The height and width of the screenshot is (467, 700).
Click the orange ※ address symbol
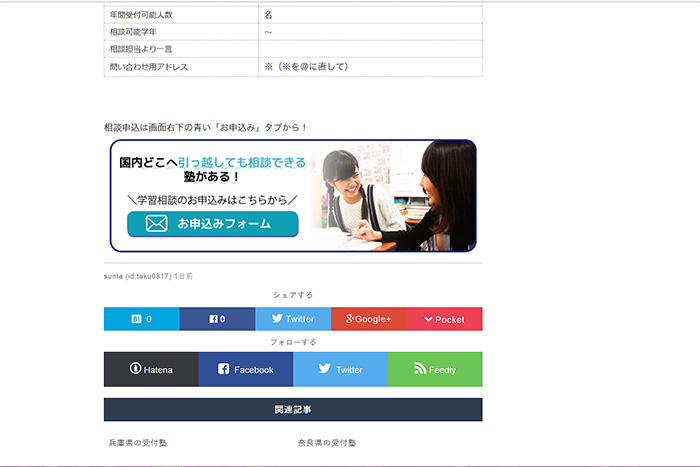pos(268,67)
